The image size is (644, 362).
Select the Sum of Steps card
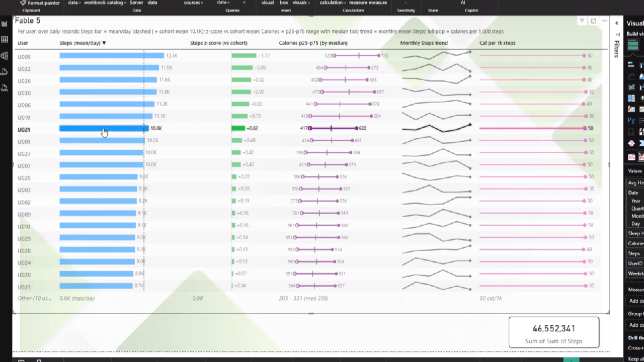point(553,332)
